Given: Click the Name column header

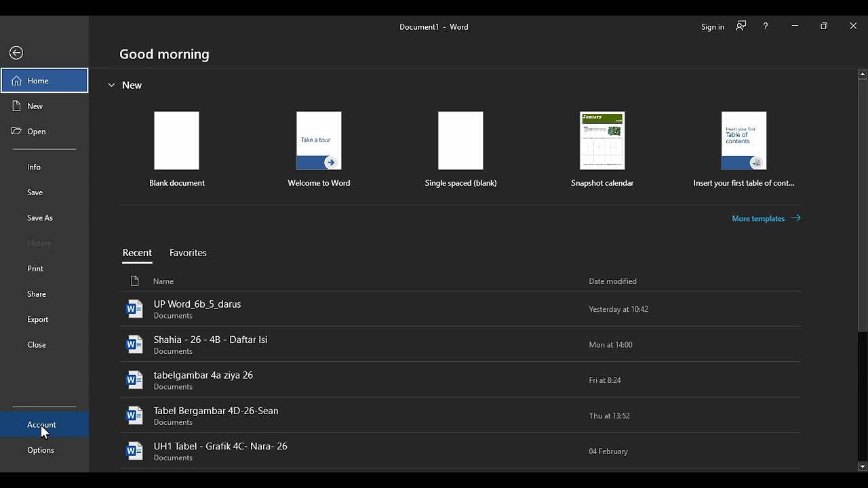Looking at the screenshot, I should [163, 281].
